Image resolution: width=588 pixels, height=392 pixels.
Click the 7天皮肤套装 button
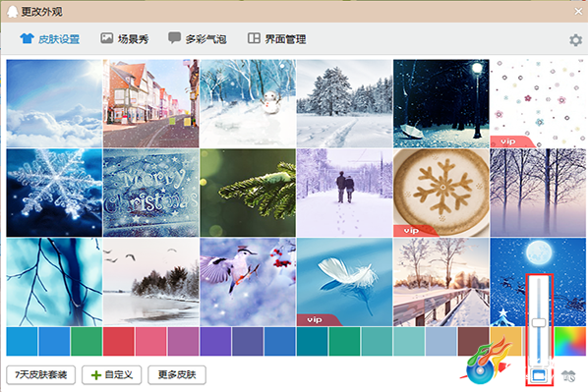coord(41,374)
